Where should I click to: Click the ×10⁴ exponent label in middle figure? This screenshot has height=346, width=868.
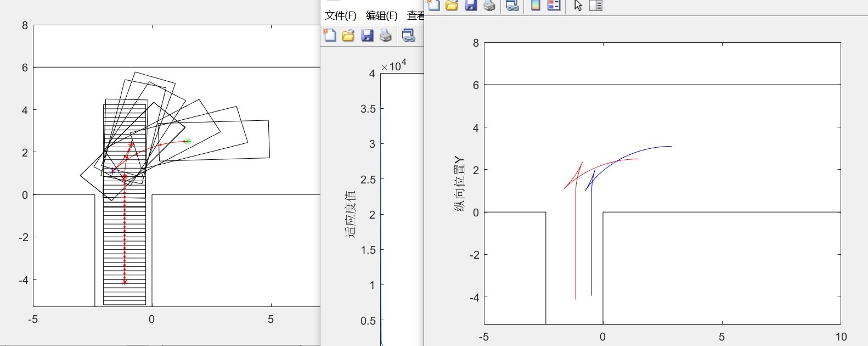[x=394, y=66]
